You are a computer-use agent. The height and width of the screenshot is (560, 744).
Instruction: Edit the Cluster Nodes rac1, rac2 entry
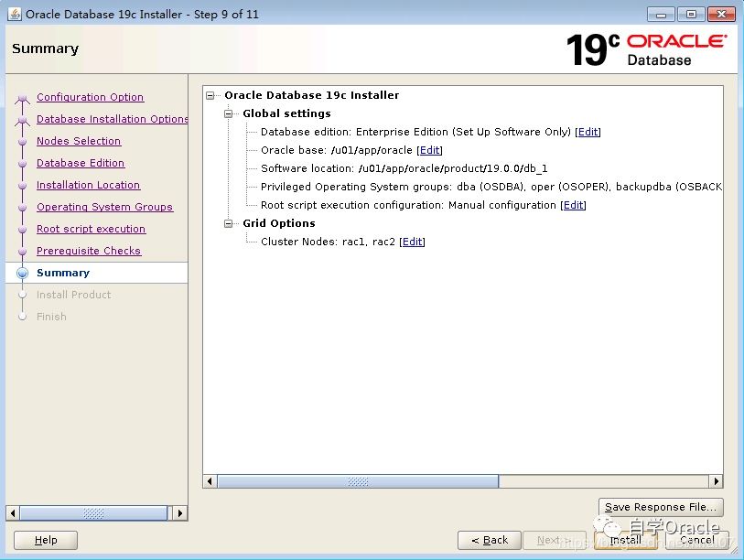(412, 242)
